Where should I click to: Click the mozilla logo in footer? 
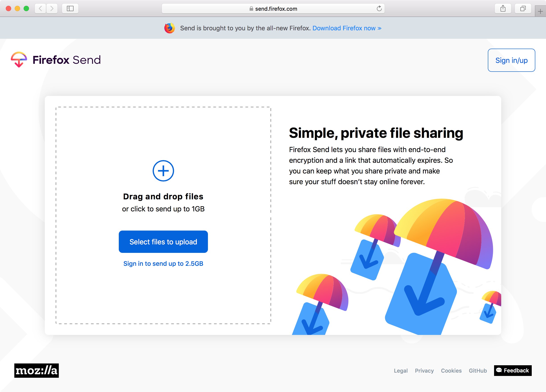pos(36,370)
